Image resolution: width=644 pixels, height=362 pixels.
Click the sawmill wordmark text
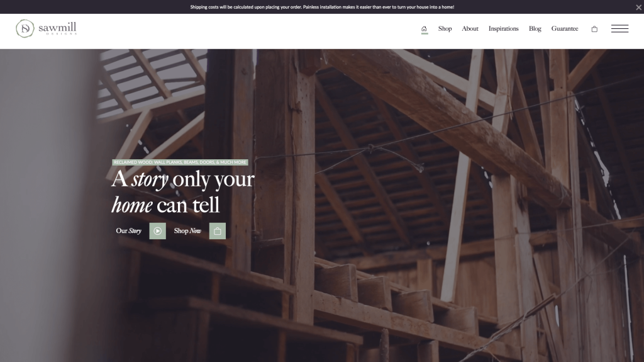(57, 28)
